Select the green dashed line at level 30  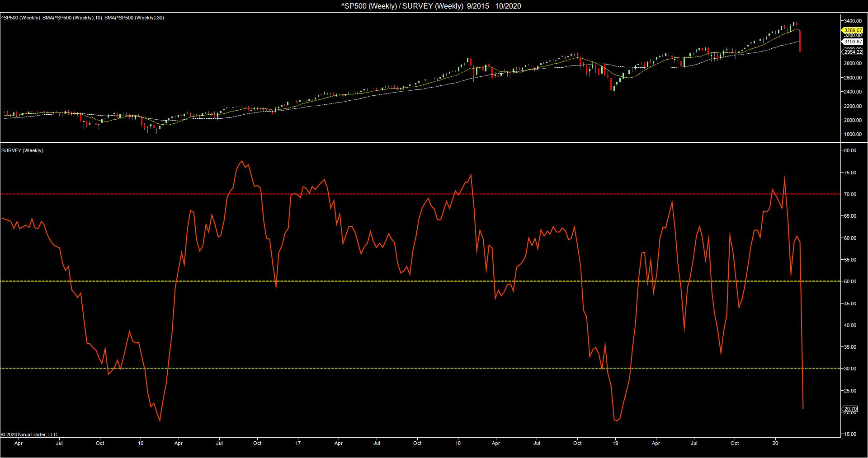(x=420, y=369)
